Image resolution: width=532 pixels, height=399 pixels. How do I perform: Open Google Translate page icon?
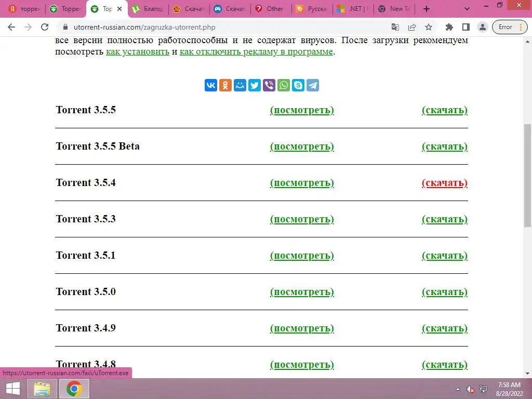pyautogui.click(x=395, y=27)
